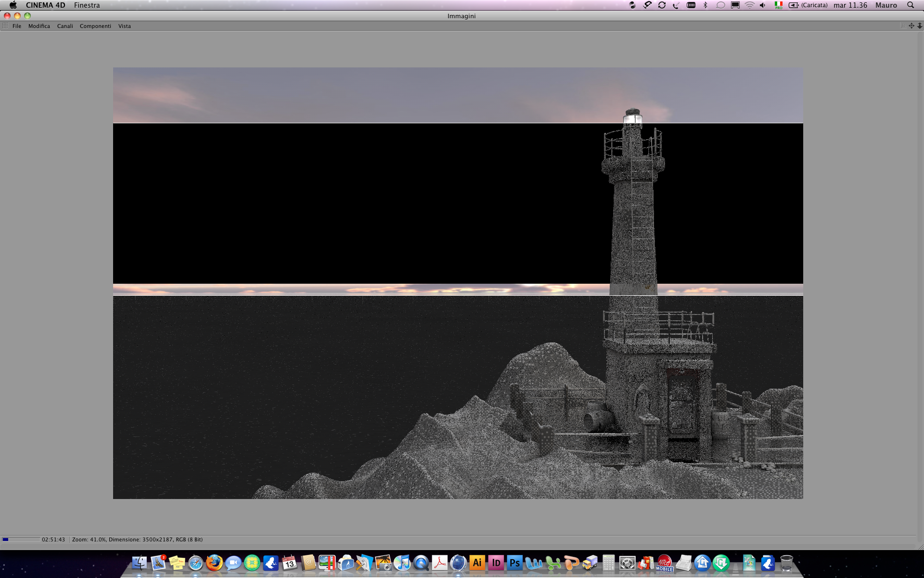The width and height of the screenshot is (924, 578).
Task: Open the Canali dropdown menu
Action: pyautogui.click(x=65, y=26)
